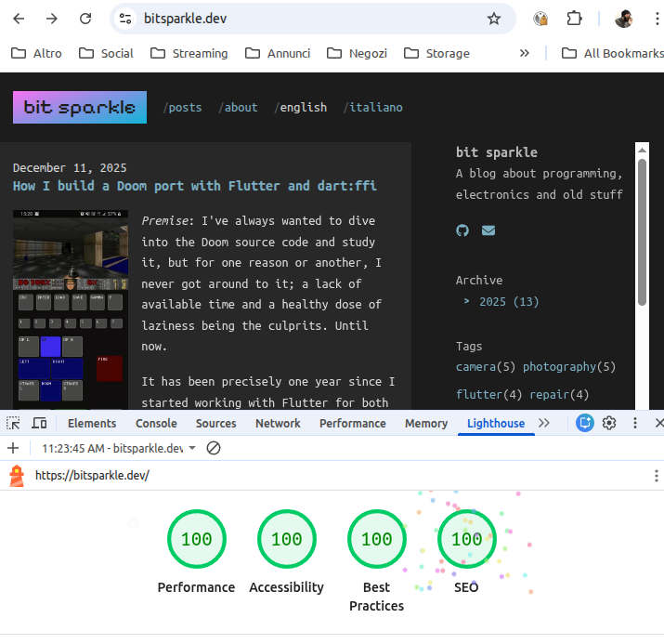Image resolution: width=664 pixels, height=644 pixels.
Task: Click the bit sparkle logo
Action: 80,107
